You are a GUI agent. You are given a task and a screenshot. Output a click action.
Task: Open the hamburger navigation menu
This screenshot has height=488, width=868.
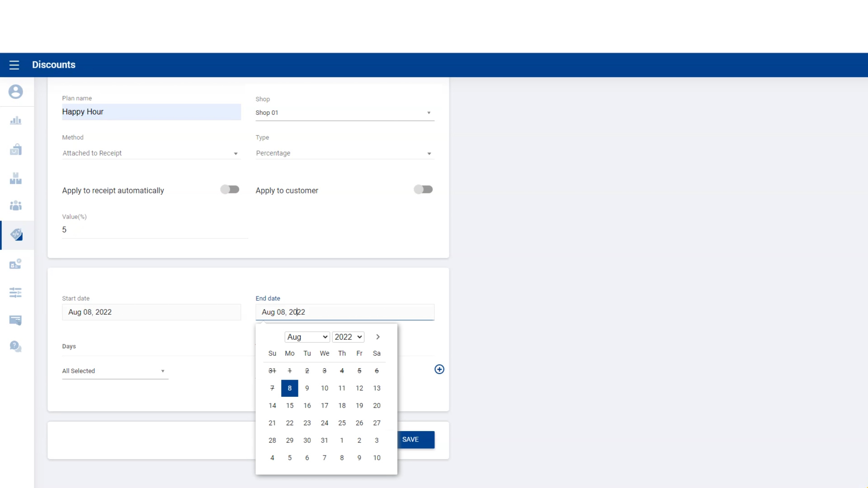coord(14,65)
